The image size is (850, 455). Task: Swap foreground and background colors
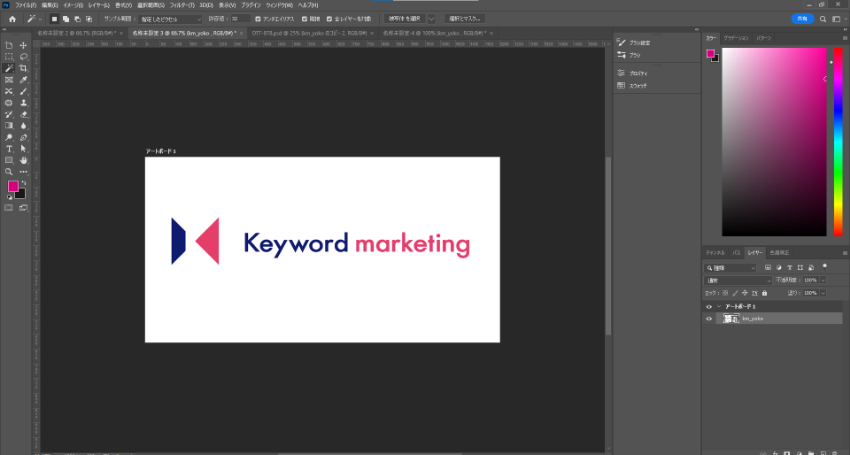[x=23, y=183]
